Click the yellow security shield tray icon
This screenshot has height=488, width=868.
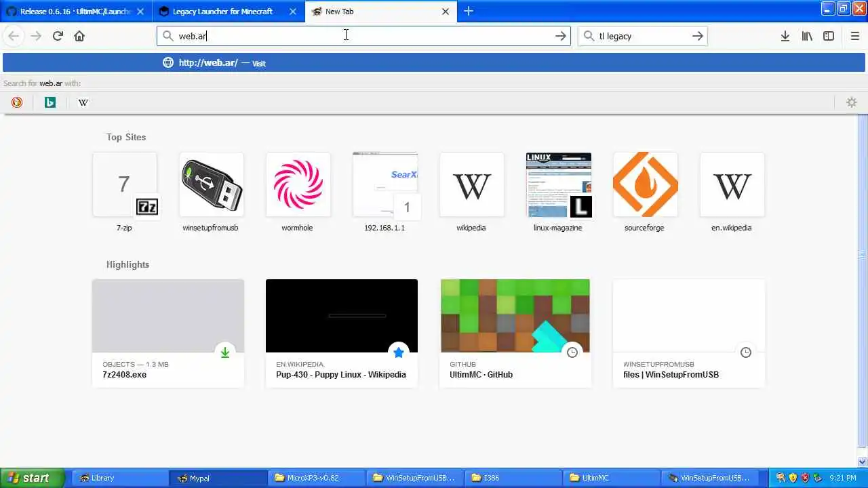[793, 478]
